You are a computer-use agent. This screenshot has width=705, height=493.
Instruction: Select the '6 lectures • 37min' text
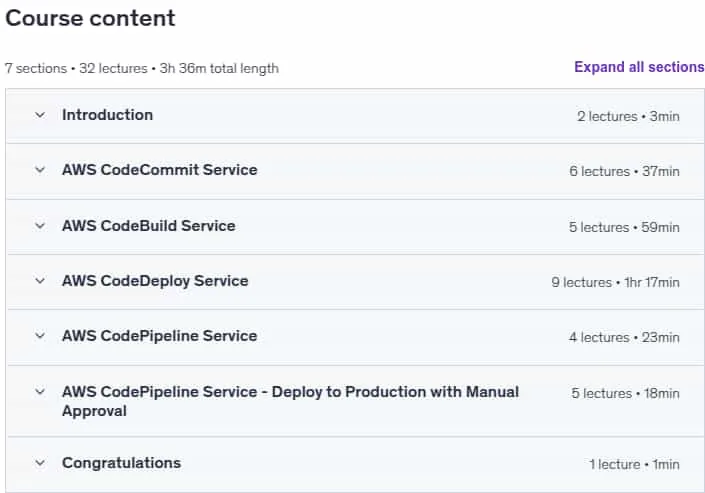click(x=625, y=171)
